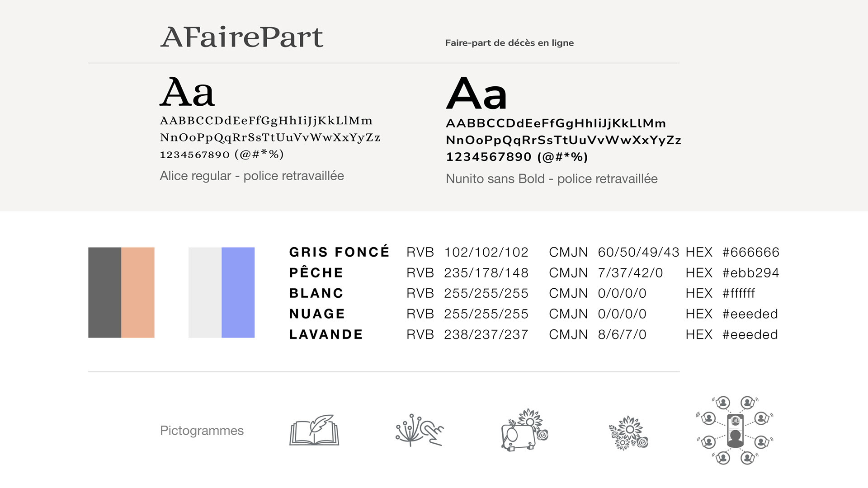Click RVB value '255/255/255' in BLANC row
The width and height of the screenshot is (868, 488).
point(486,293)
